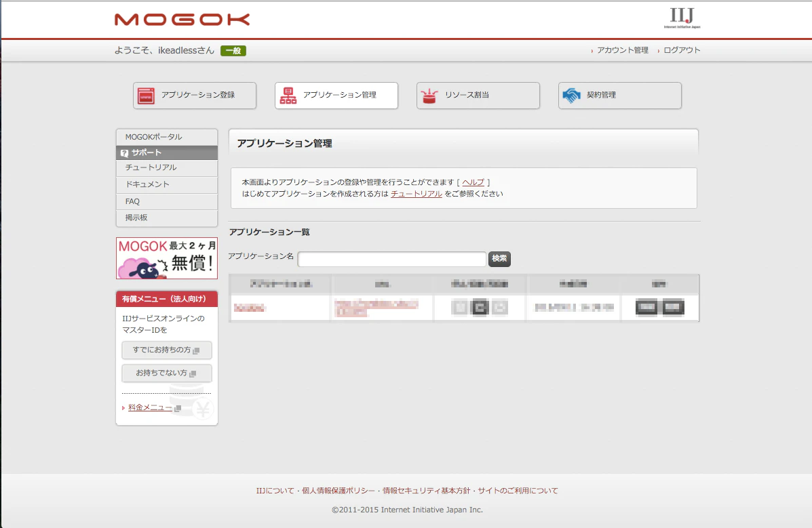
Task: Open ドキュメント from the sidebar
Action: (x=167, y=184)
